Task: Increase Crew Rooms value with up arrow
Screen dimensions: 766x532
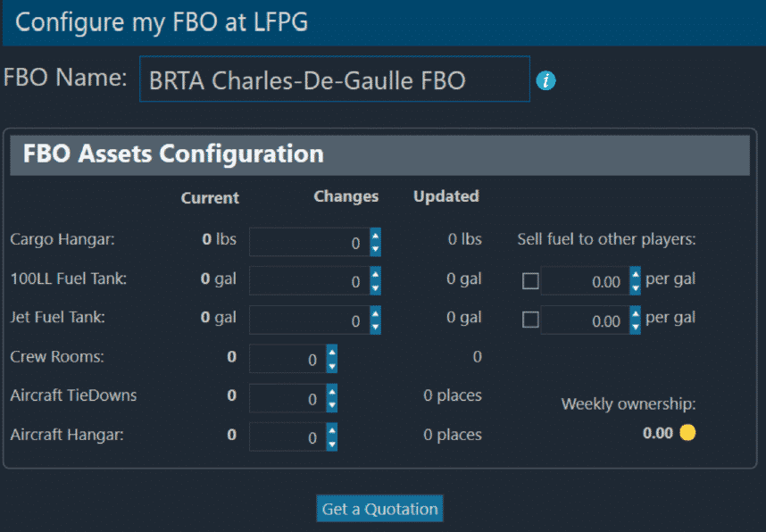Action: tap(332, 352)
